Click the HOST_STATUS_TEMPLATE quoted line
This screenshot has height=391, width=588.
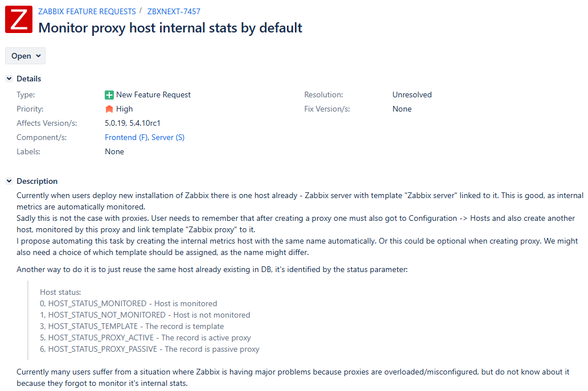(x=131, y=326)
